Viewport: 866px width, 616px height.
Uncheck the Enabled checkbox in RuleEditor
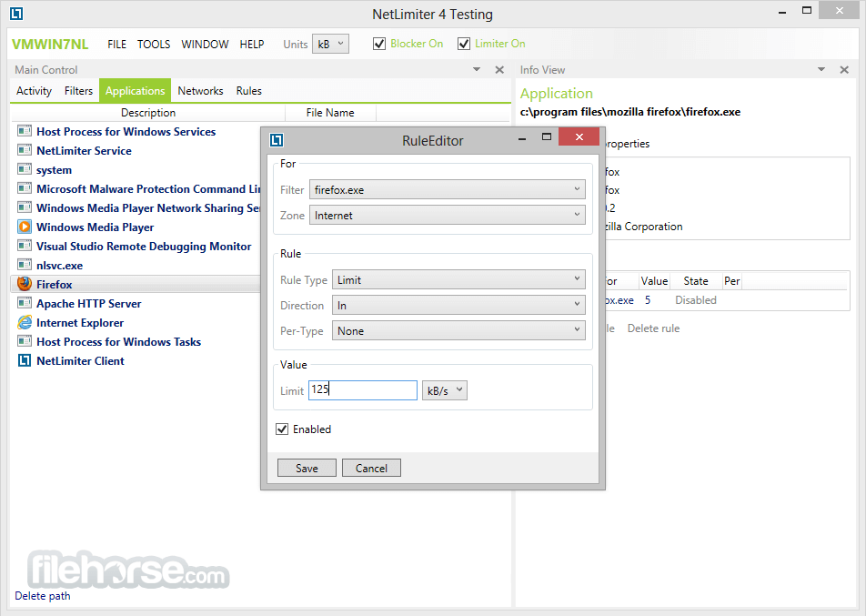click(282, 429)
